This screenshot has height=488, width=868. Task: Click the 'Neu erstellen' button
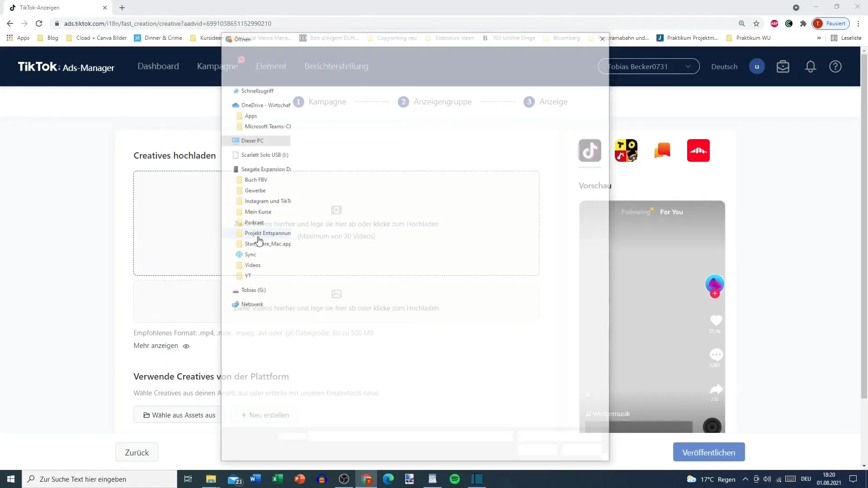click(264, 415)
